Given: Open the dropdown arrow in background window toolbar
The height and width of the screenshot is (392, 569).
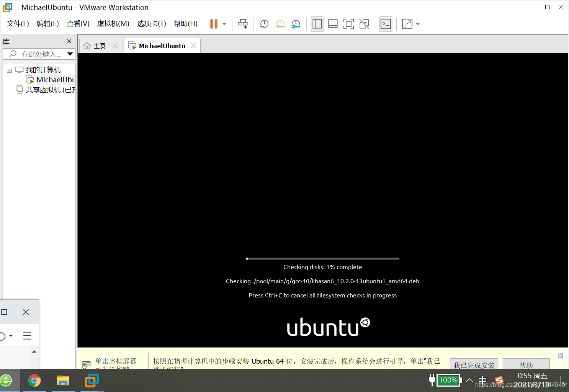Looking at the screenshot, I should pos(11,336).
